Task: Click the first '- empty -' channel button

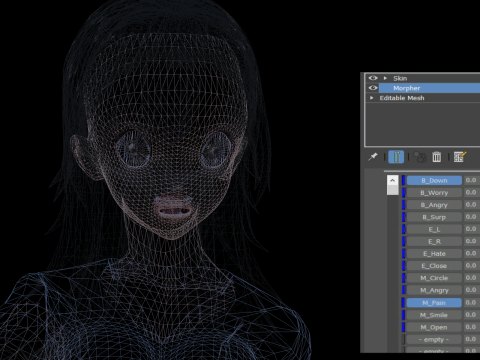Action: [434, 339]
